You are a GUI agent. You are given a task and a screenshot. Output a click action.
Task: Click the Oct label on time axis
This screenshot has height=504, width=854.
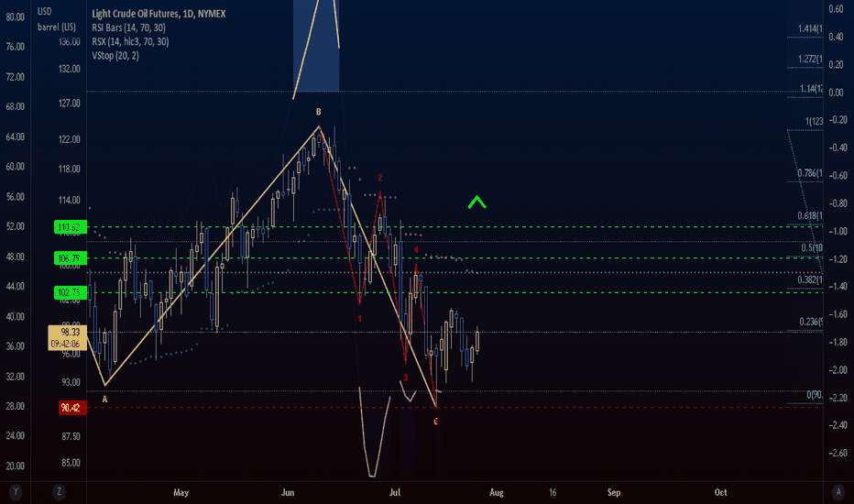point(720,493)
